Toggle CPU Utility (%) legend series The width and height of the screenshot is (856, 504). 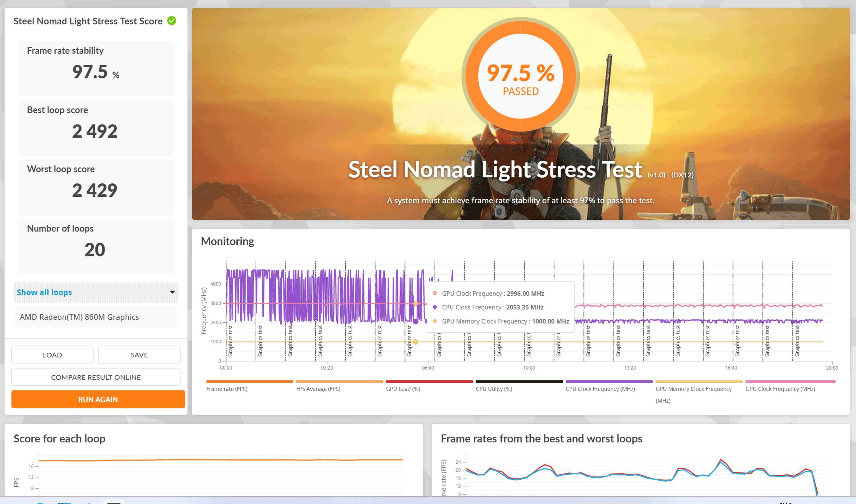[519, 386]
